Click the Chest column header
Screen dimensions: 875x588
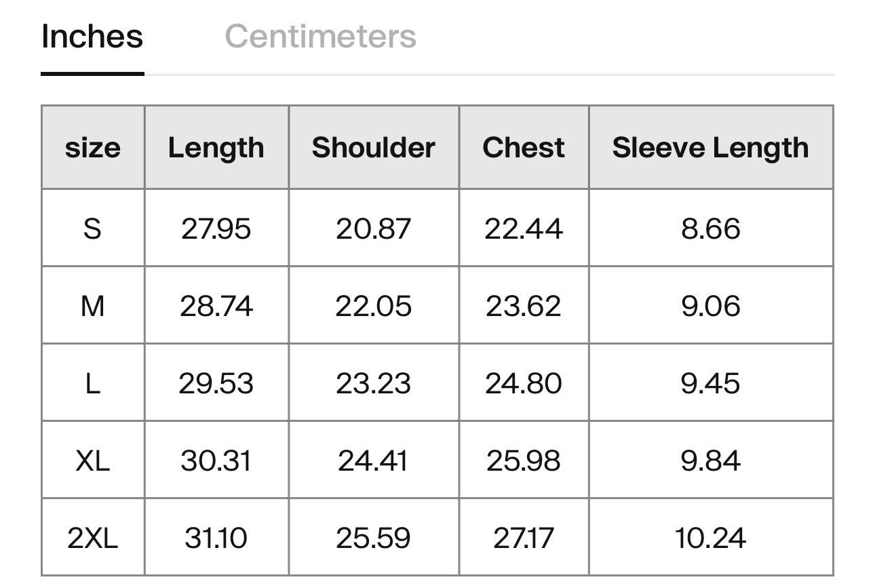(524, 148)
